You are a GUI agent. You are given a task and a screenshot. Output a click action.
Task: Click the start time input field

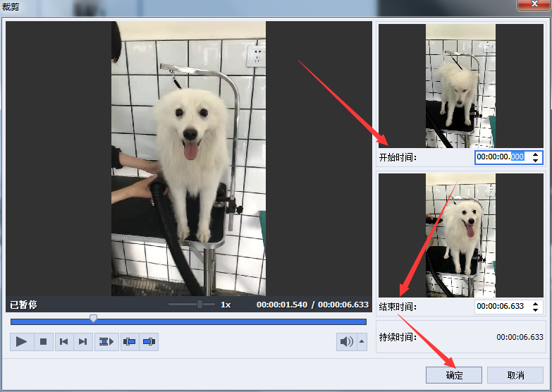tap(501, 157)
